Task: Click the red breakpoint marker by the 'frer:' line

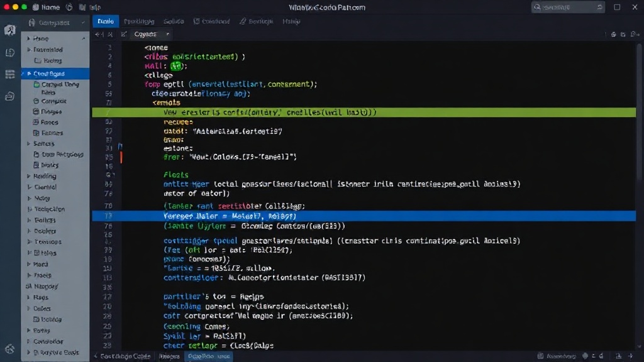Action: coord(121,157)
